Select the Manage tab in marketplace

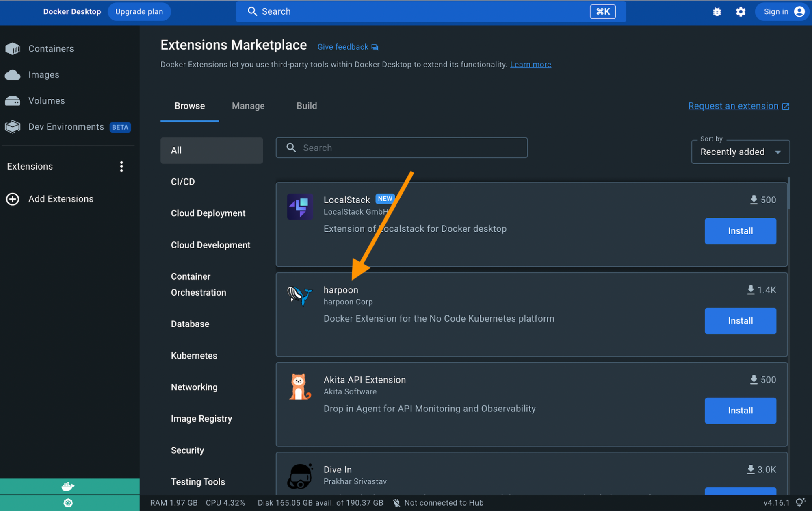click(x=247, y=106)
